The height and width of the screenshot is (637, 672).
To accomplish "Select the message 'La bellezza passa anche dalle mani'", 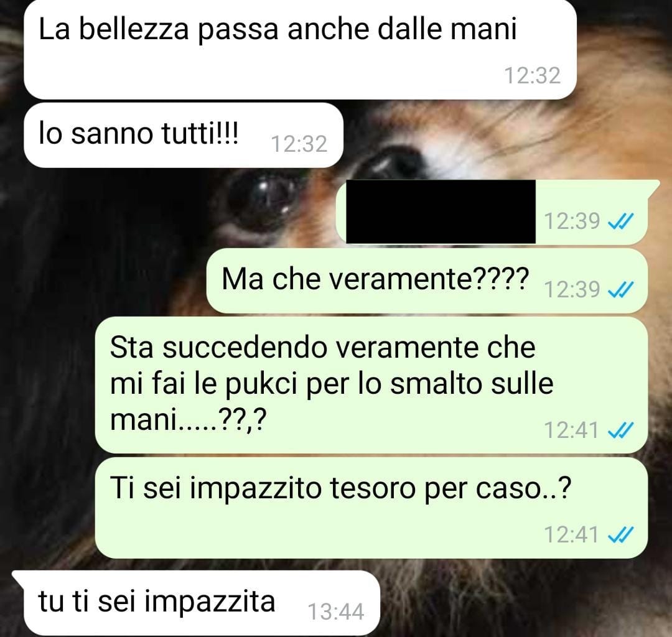I will [x=300, y=49].
